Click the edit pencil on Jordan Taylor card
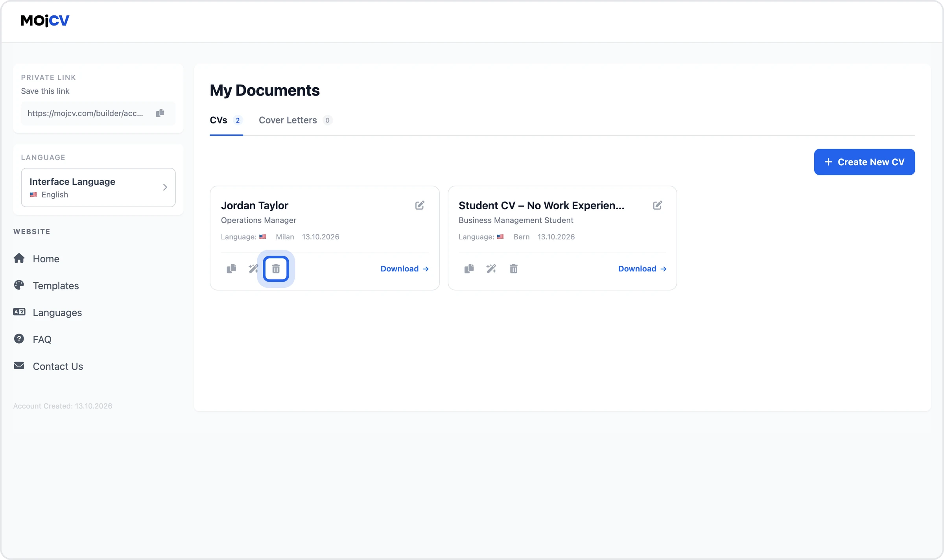This screenshot has width=944, height=560. click(420, 205)
